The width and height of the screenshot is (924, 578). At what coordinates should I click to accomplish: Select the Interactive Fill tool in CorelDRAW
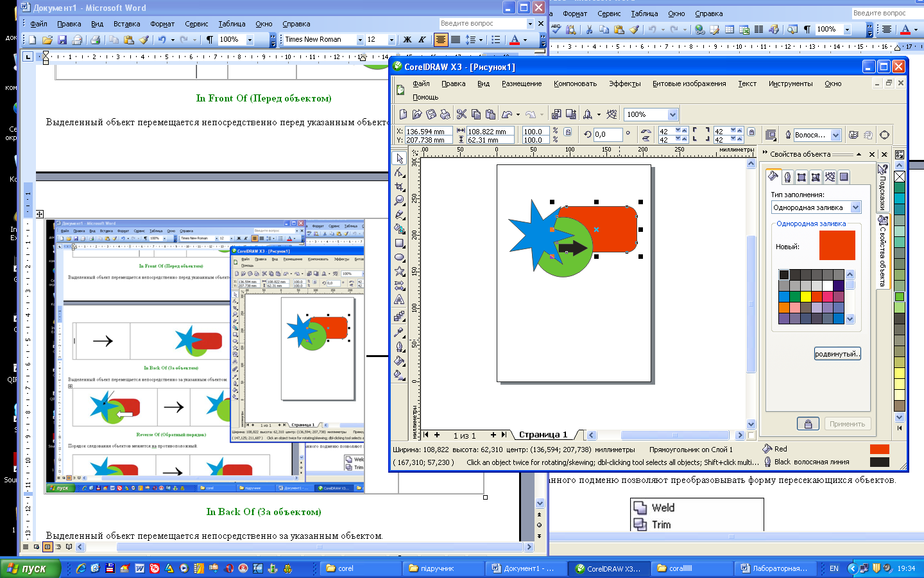click(x=399, y=374)
